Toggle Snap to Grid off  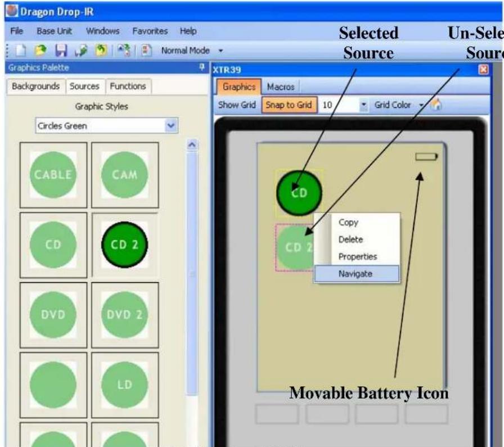click(x=289, y=105)
